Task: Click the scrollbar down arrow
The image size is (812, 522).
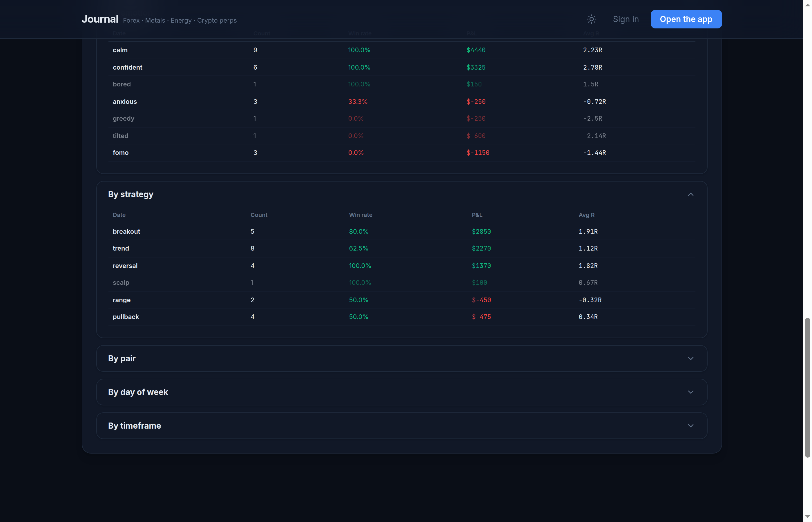Action: (x=808, y=516)
